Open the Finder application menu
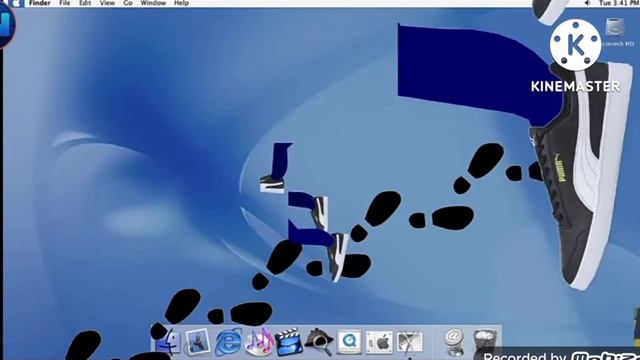 tap(40, 3)
